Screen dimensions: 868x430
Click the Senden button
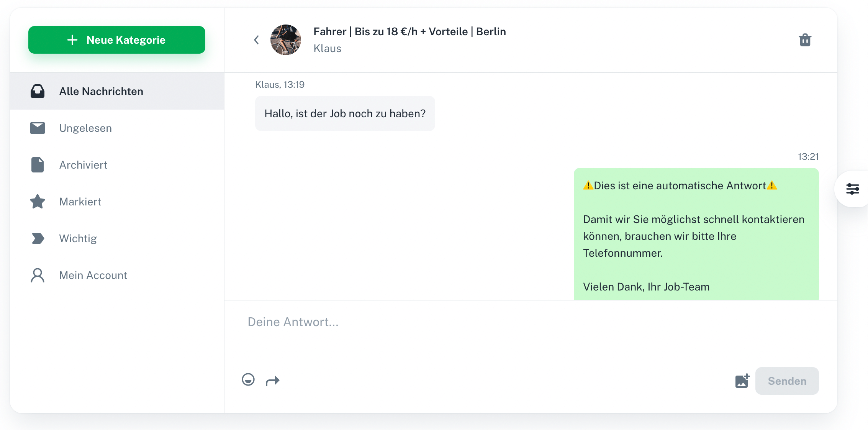tap(787, 381)
